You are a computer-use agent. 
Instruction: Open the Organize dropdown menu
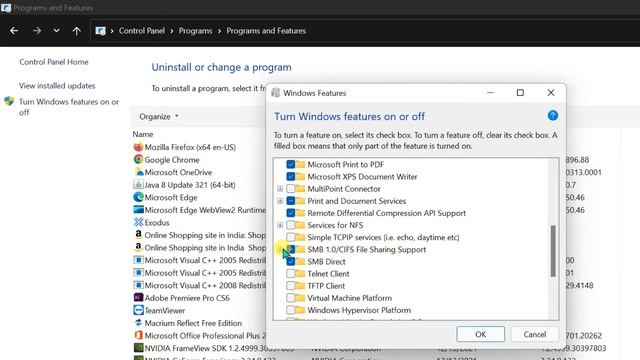(x=159, y=117)
